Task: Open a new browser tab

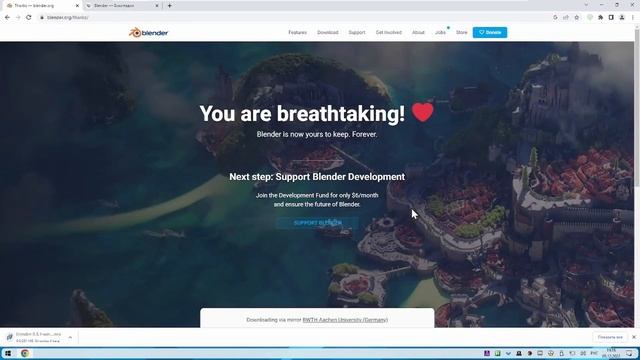Action: click(169, 6)
